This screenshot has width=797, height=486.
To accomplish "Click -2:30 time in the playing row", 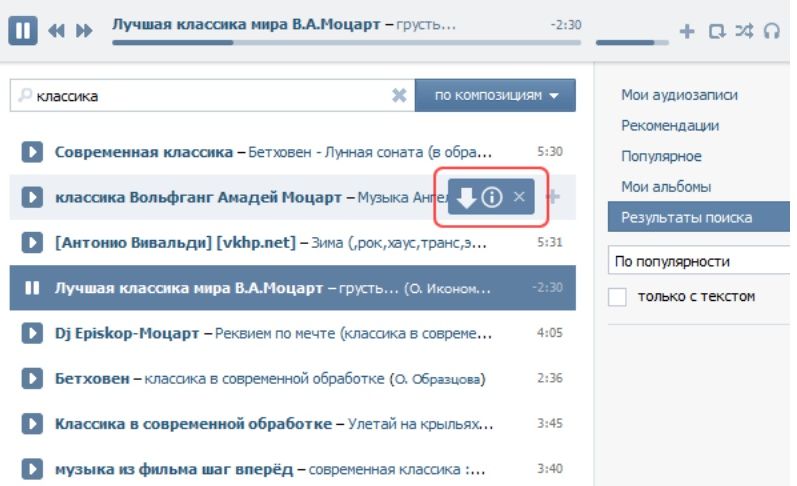I will pos(548,287).
